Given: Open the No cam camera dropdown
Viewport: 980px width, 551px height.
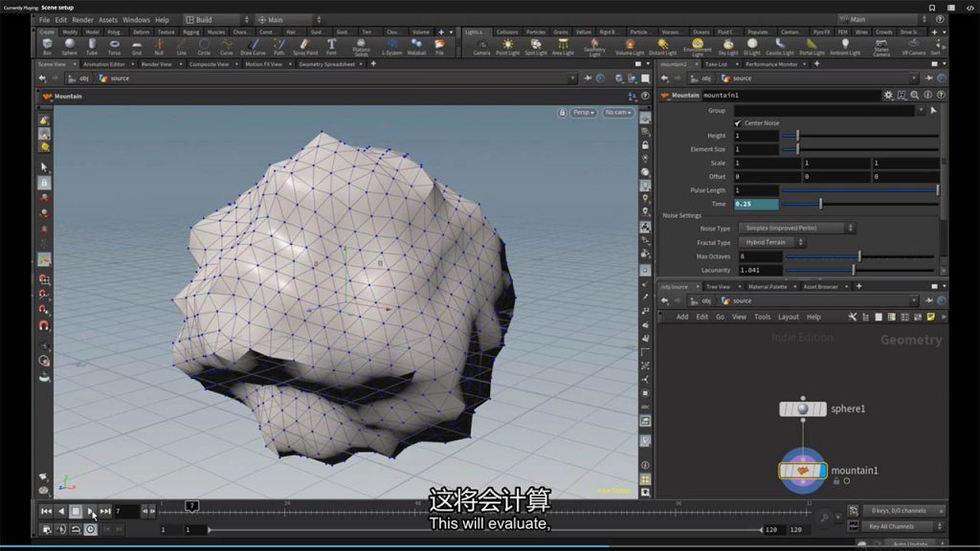Looking at the screenshot, I should (x=617, y=113).
